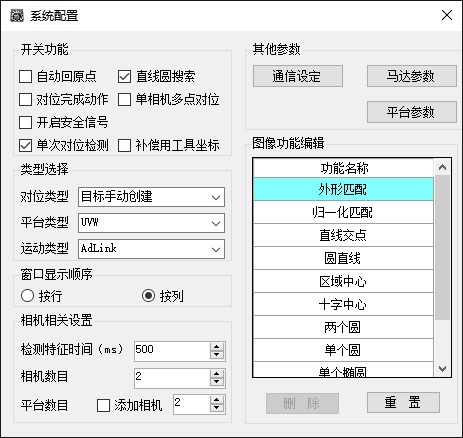
Task: Increase 检测特征时间 with the up arrow
Action: 217,347
